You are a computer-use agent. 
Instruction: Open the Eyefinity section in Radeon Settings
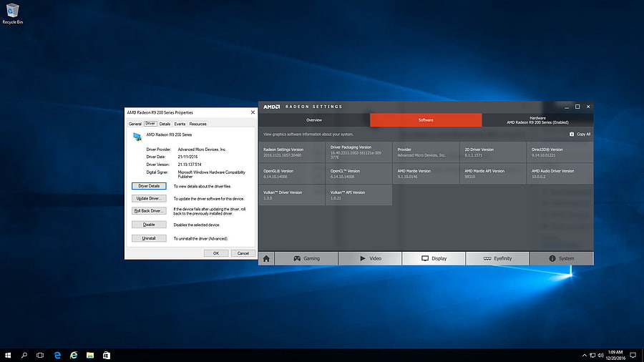click(x=498, y=258)
